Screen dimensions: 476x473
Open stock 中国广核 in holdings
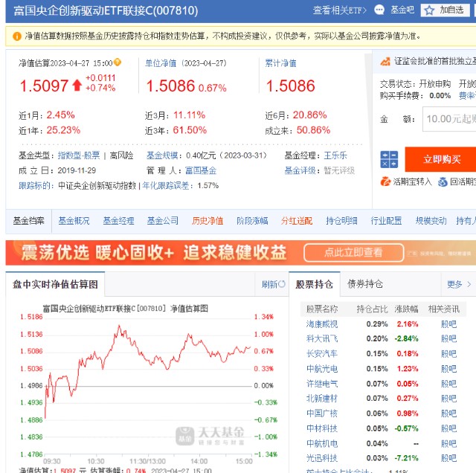tap(322, 414)
